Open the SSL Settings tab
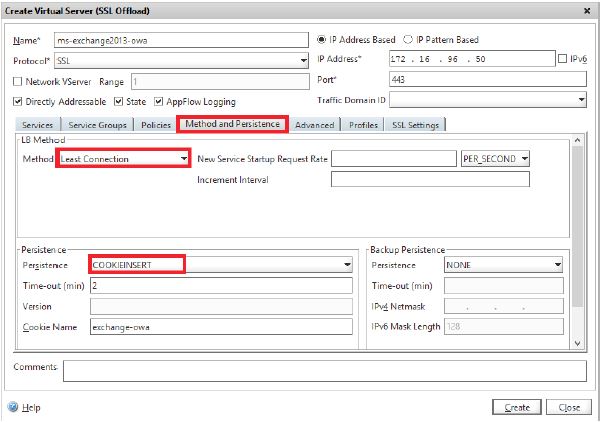Screen dimensions: 600x422 pos(417,124)
